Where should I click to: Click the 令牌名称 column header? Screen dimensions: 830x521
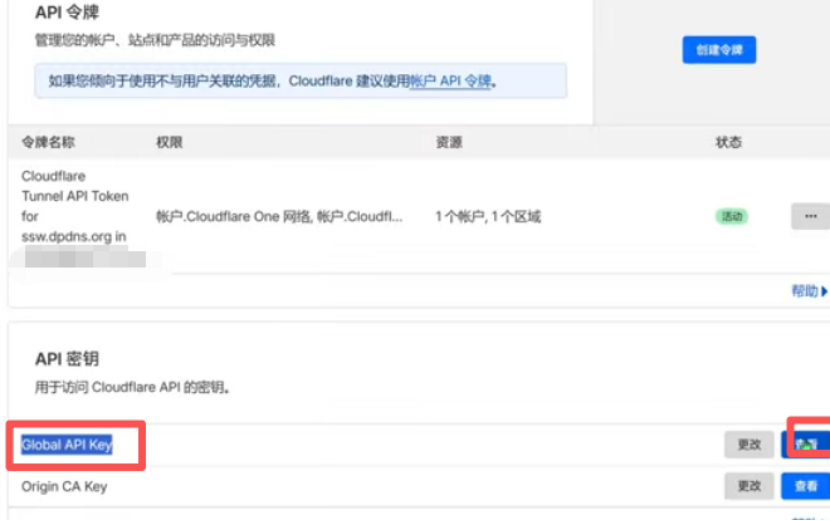tap(47, 142)
